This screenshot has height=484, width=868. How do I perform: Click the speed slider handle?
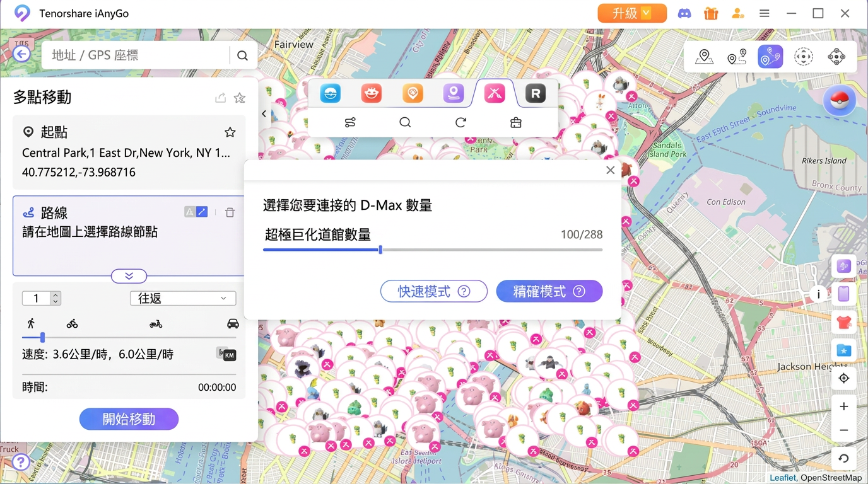point(42,337)
